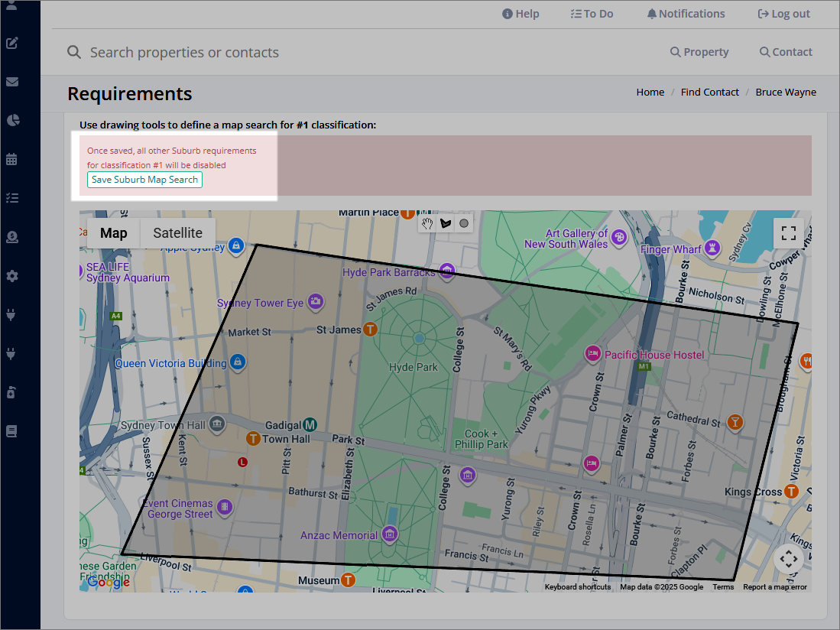Viewport: 840px width, 630px height.
Task: Switch to Map view tab
Action: 114,233
